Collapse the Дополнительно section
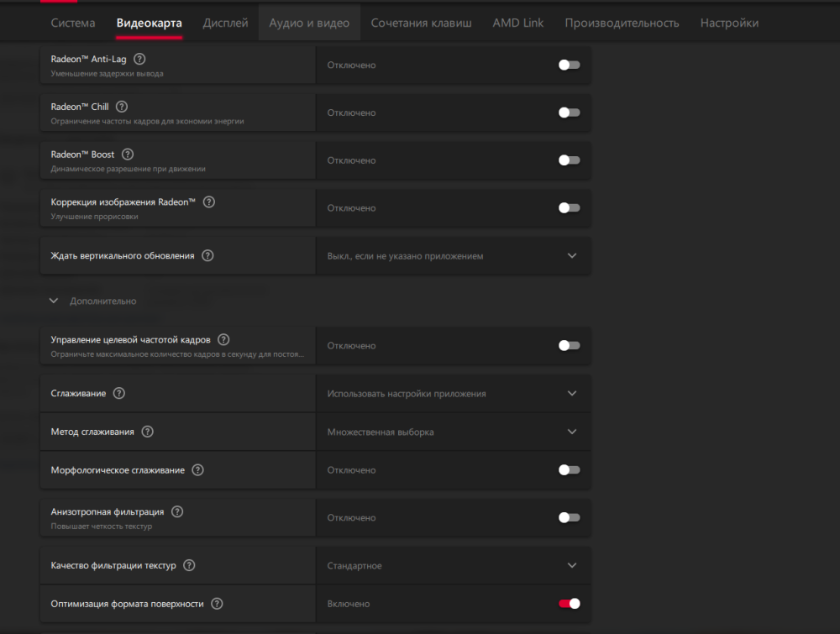The image size is (840, 634). (x=54, y=301)
